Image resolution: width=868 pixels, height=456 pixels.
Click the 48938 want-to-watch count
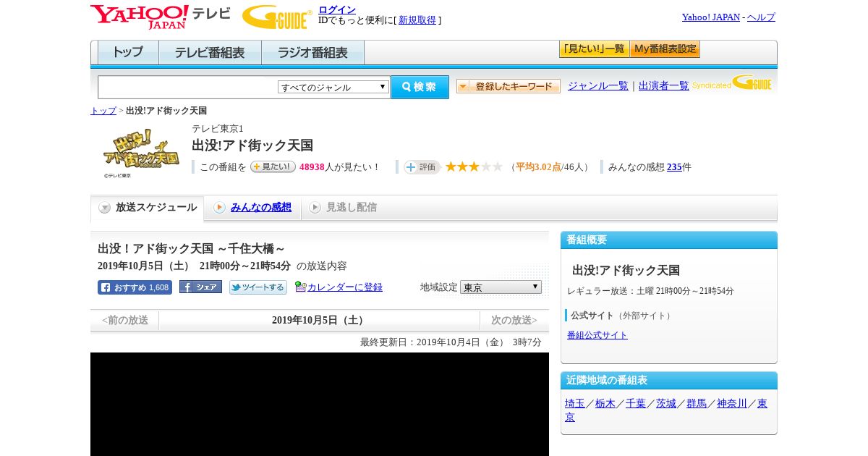coord(312,167)
